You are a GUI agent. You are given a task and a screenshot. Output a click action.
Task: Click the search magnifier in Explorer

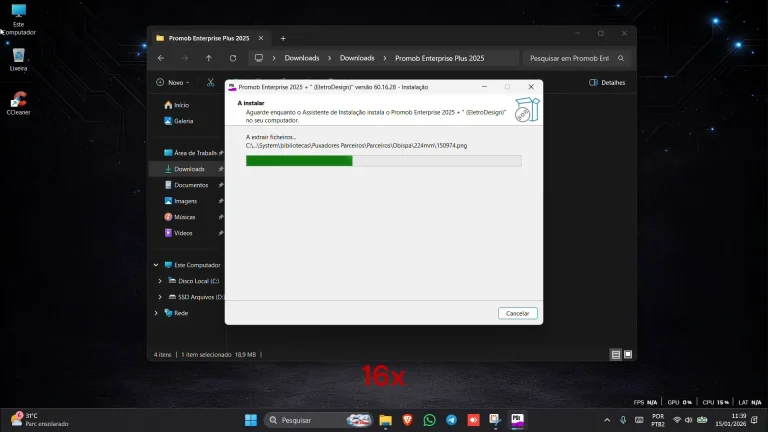coord(621,58)
